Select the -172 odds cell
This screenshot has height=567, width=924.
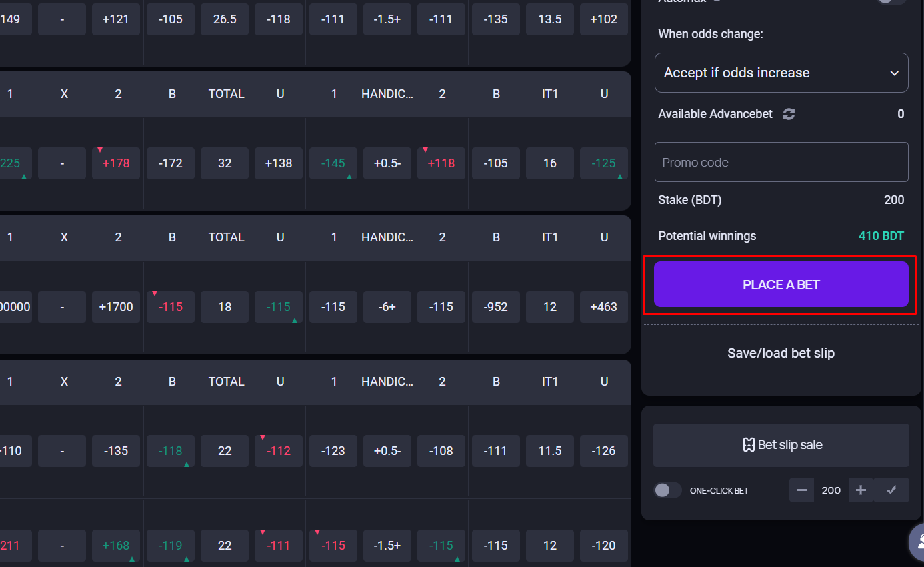[171, 163]
